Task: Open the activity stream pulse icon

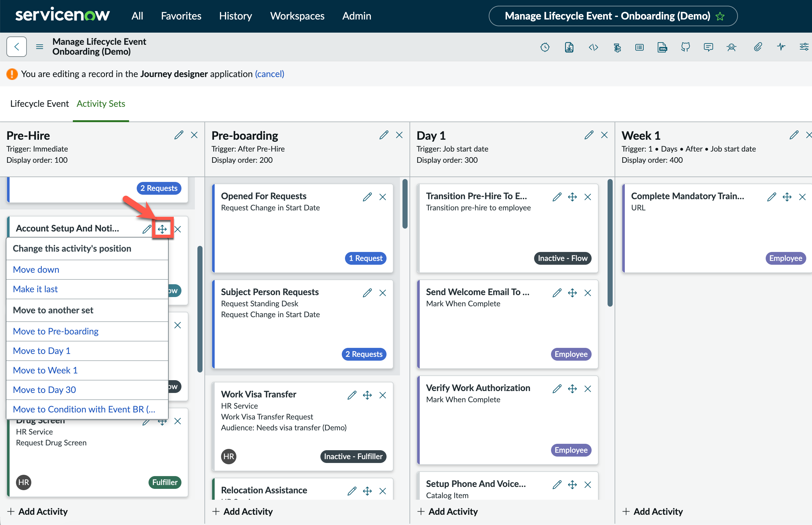Action: click(781, 46)
